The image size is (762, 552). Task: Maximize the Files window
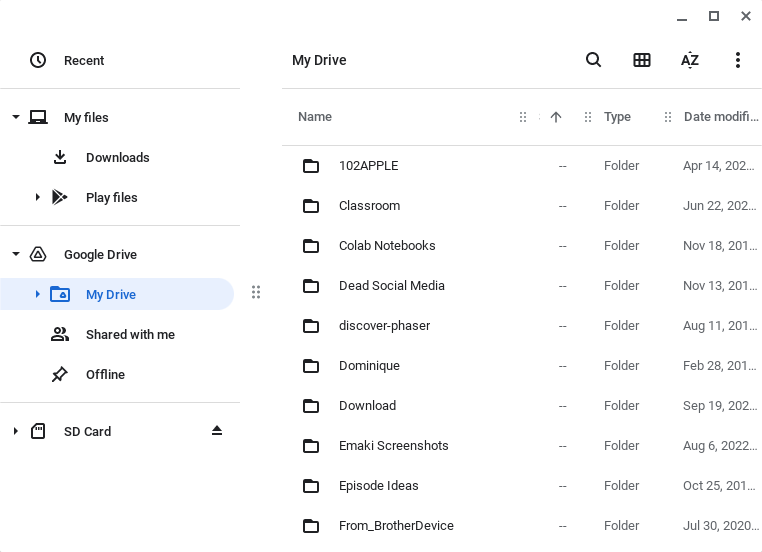714,17
